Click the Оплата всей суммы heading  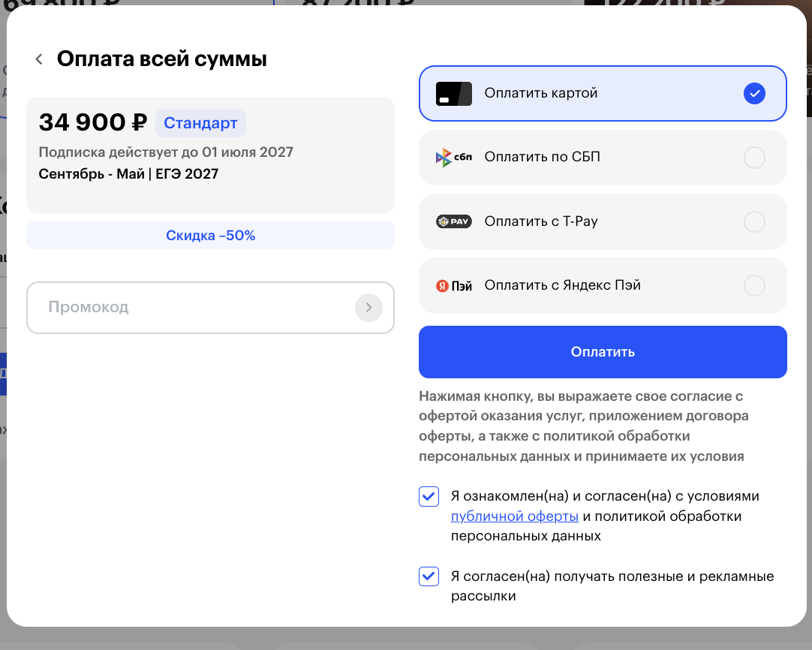click(162, 59)
